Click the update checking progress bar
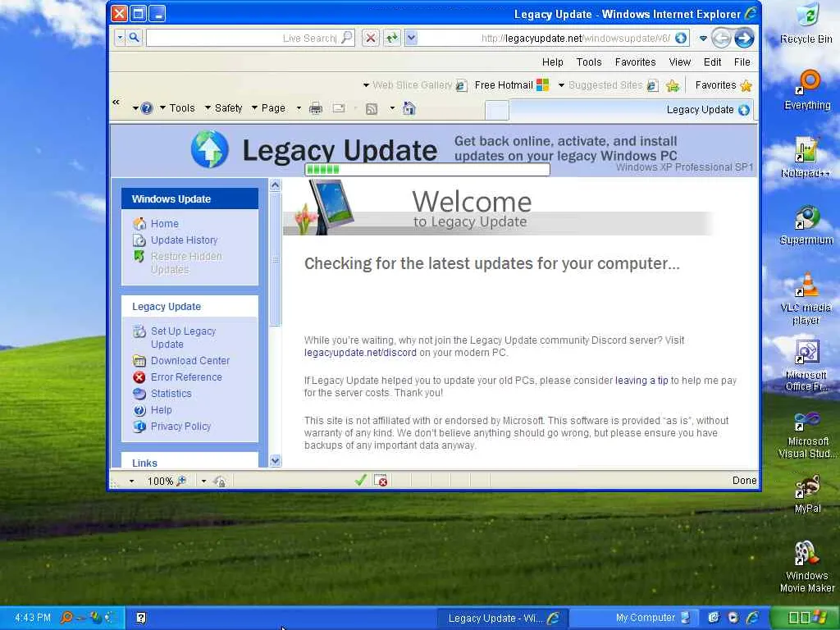Screen dimensions: 840x630 pos(427,169)
